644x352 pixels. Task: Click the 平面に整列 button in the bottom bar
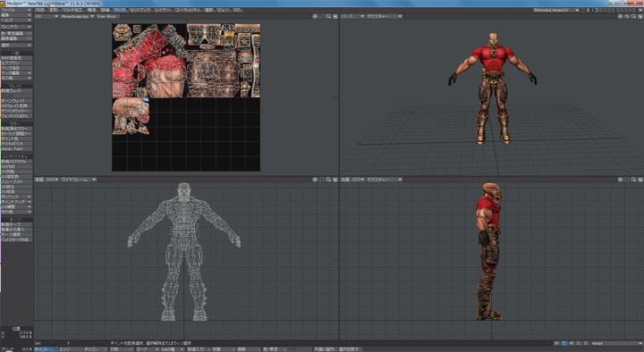point(326,349)
